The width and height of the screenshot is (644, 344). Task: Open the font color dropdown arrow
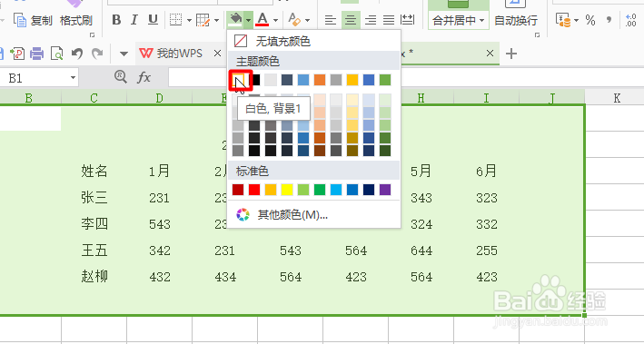pyautogui.click(x=275, y=20)
